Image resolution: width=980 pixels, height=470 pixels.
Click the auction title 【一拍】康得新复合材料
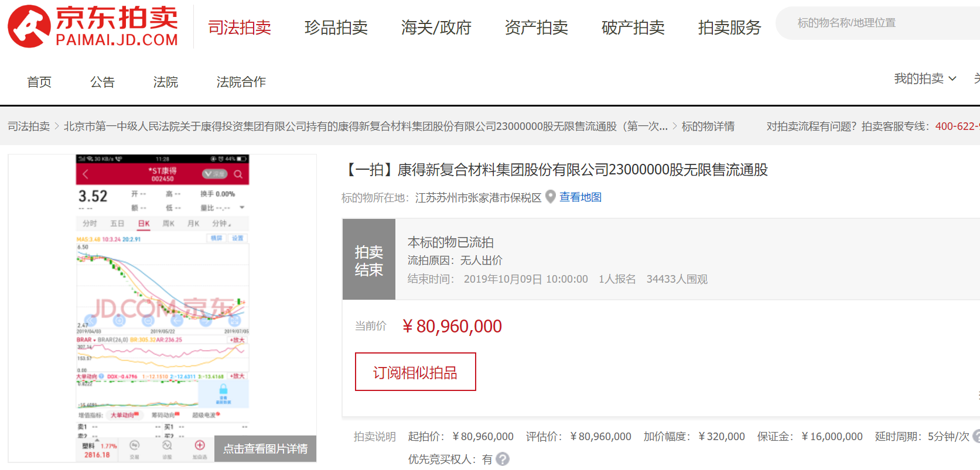pyautogui.click(x=555, y=170)
